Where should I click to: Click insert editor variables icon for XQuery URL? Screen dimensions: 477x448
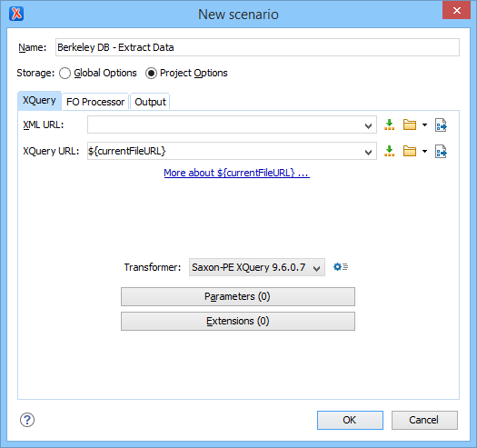pyautogui.click(x=389, y=151)
